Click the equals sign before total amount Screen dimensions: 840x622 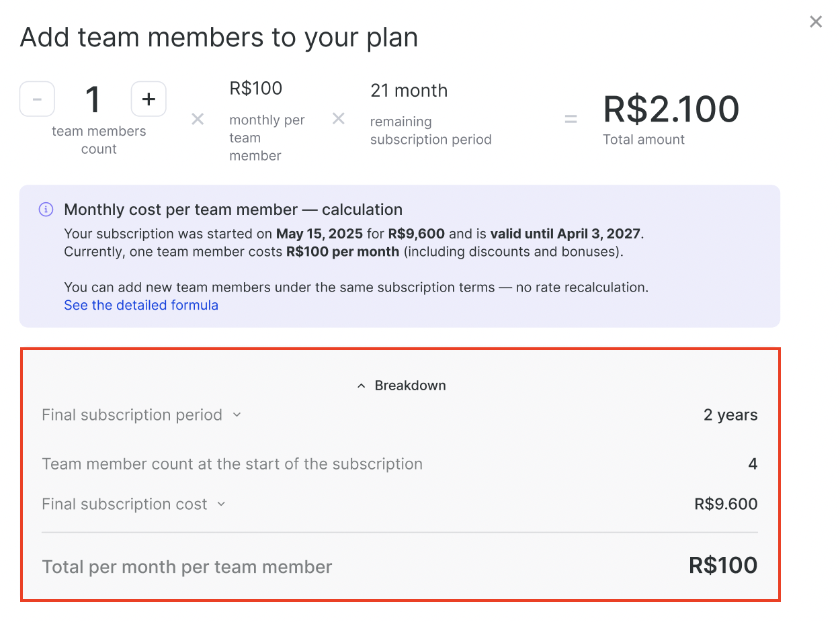[571, 120]
